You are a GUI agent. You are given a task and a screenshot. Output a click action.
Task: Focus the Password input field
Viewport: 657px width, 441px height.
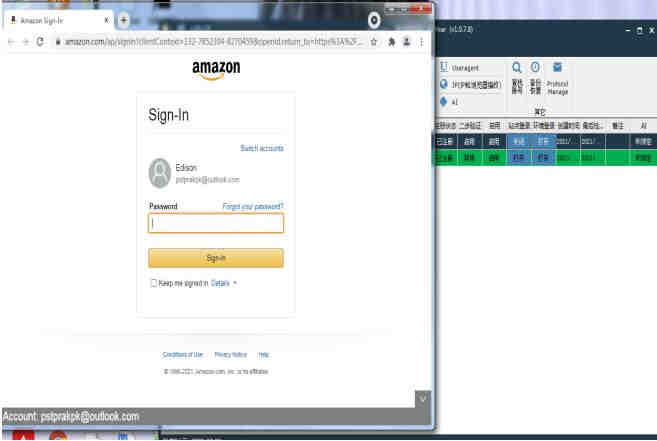(x=216, y=223)
